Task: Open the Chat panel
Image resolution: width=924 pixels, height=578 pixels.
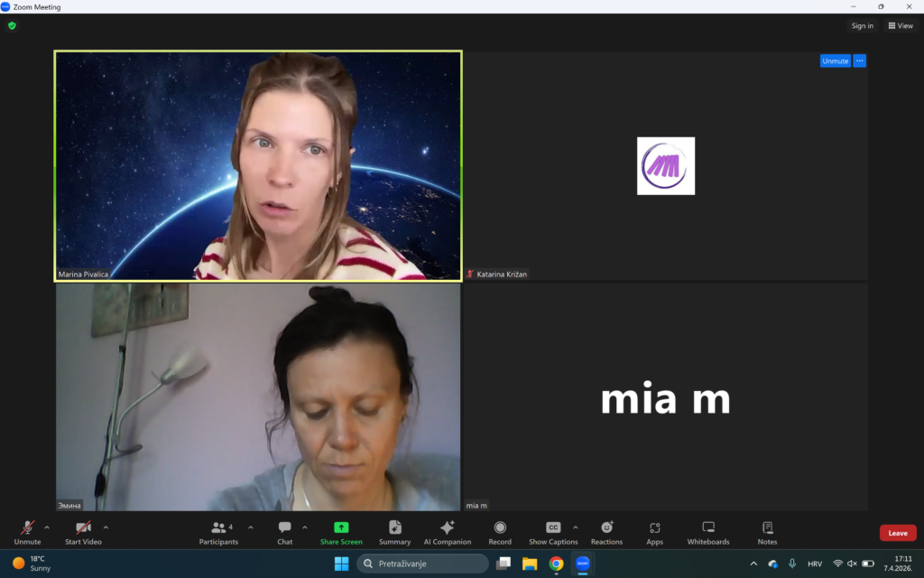Action: point(284,532)
